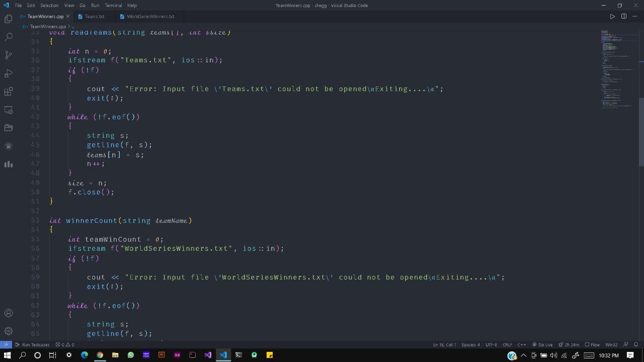Open editor More Actions ellipsis menu
This screenshot has height=362, width=644.
click(635, 16)
